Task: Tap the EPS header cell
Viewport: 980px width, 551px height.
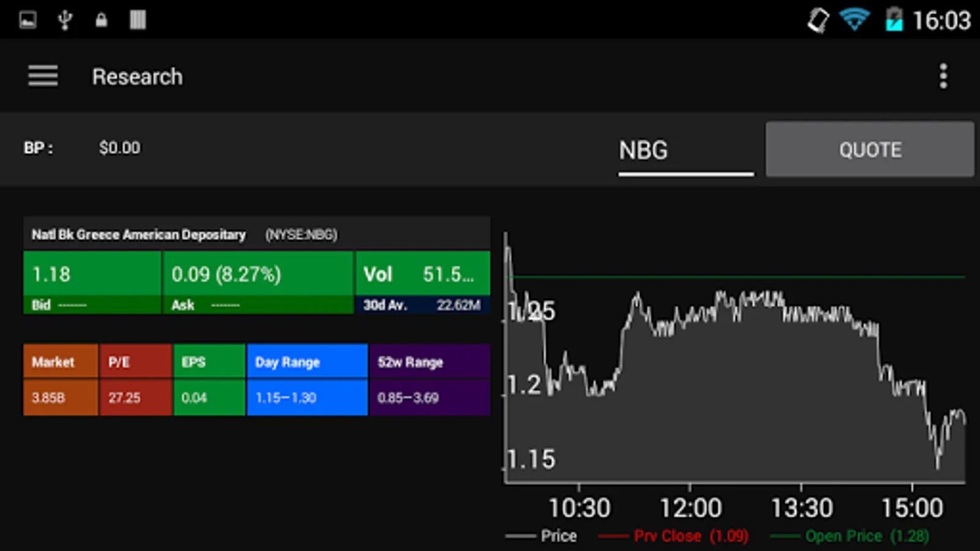Action: (209, 362)
